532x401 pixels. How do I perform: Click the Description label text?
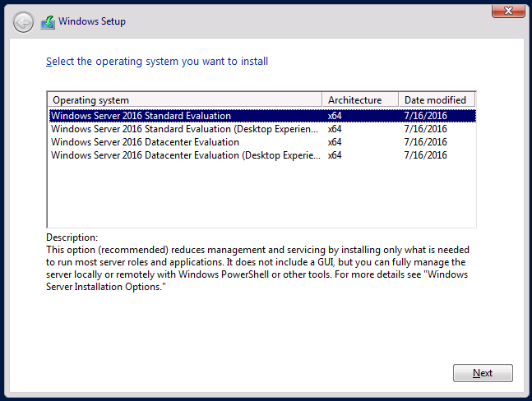point(72,237)
